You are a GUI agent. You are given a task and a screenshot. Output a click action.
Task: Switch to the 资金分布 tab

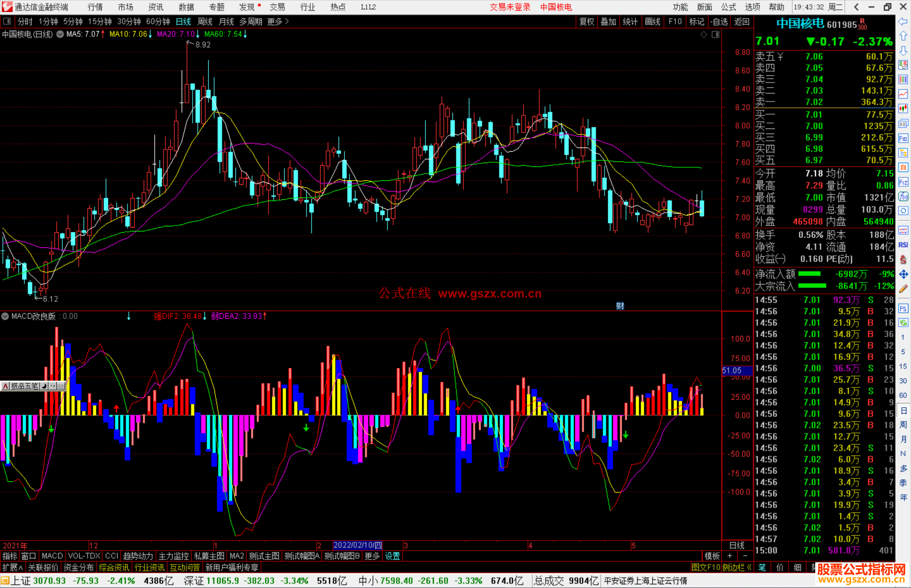pos(78,568)
